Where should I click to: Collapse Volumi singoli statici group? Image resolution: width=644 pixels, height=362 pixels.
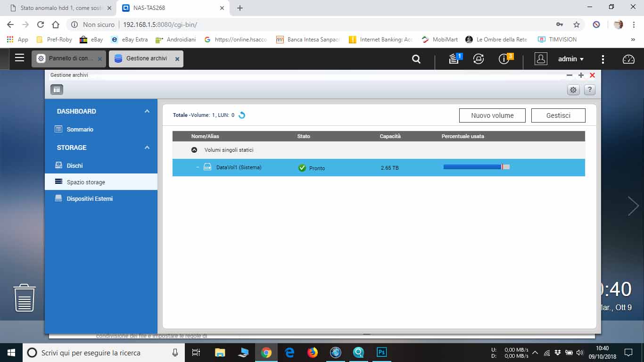click(194, 150)
